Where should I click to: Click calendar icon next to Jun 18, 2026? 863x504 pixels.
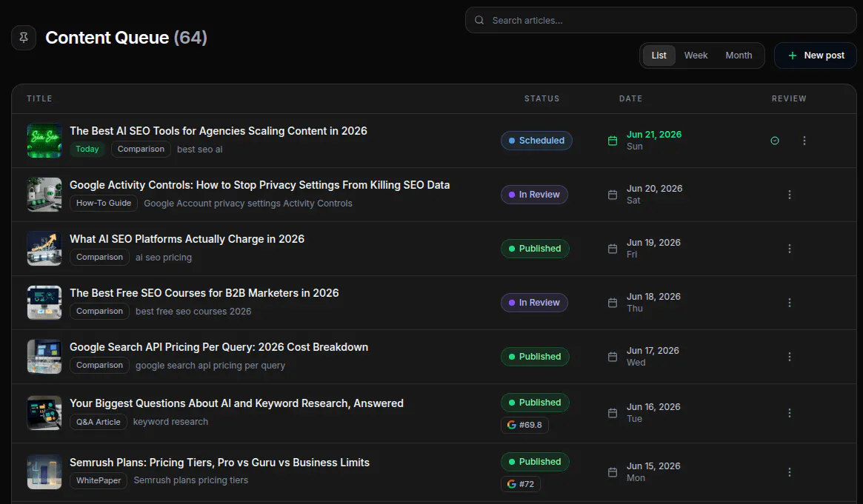pos(613,303)
